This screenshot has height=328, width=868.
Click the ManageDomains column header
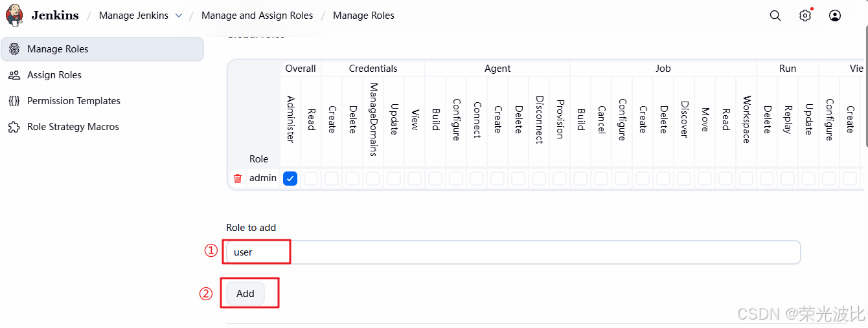pos(373,120)
